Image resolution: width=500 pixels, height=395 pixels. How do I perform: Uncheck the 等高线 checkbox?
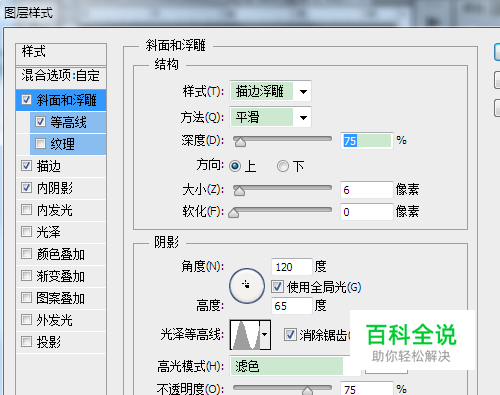(40, 122)
